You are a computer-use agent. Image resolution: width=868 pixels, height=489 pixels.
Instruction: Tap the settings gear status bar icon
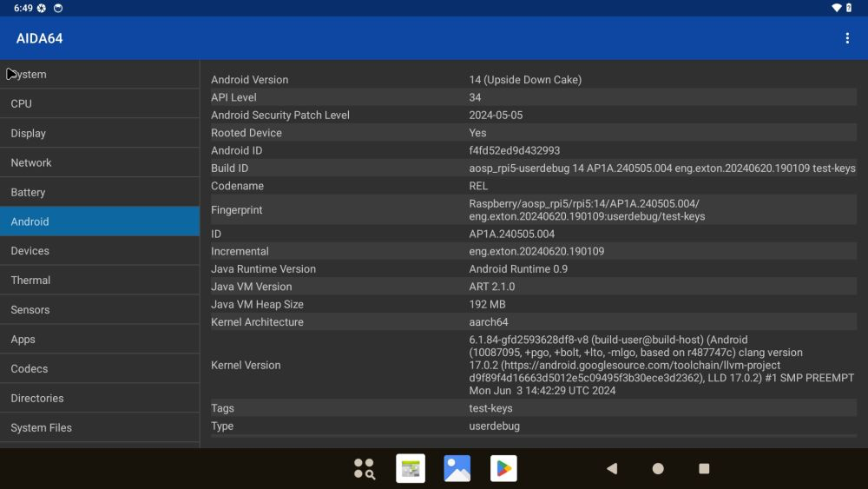pyautogui.click(x=42, y=8)
